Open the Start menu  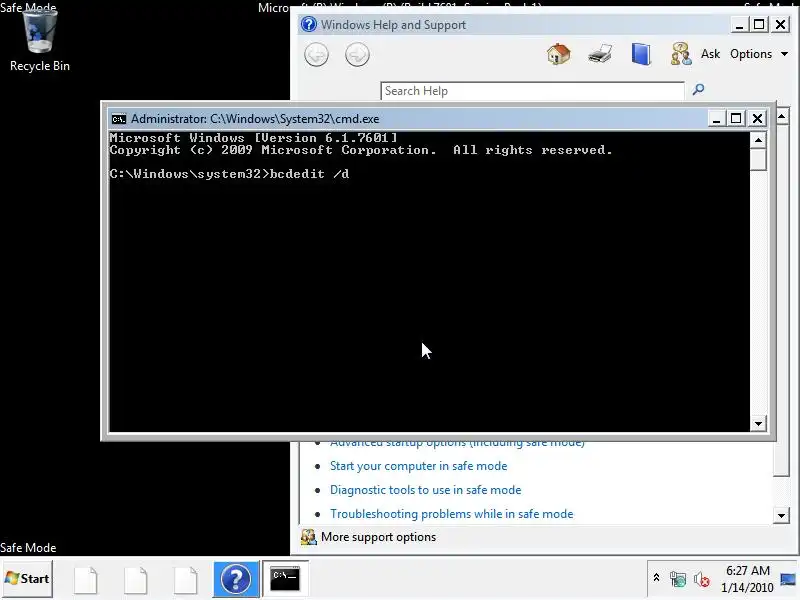tap(27, 579)
